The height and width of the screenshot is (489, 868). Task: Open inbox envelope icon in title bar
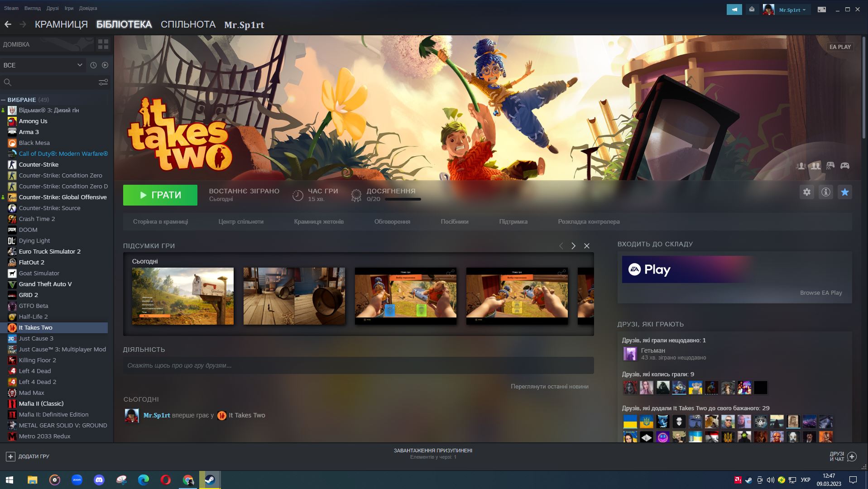[752, 10]
